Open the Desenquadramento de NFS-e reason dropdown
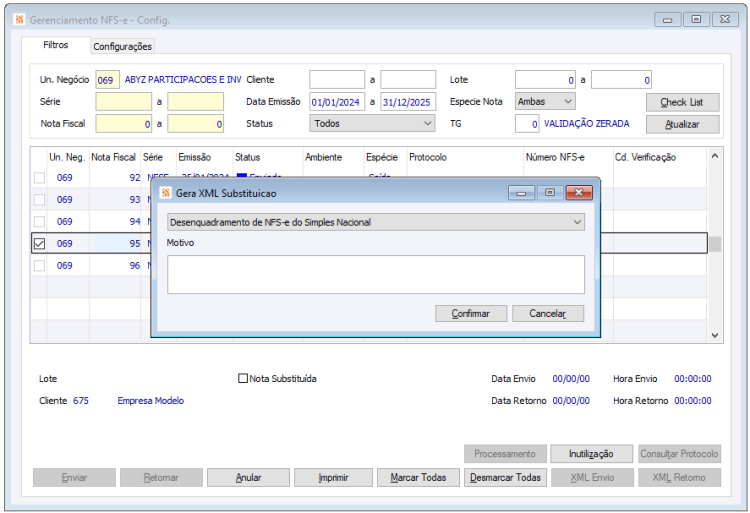 click(376, 222)
